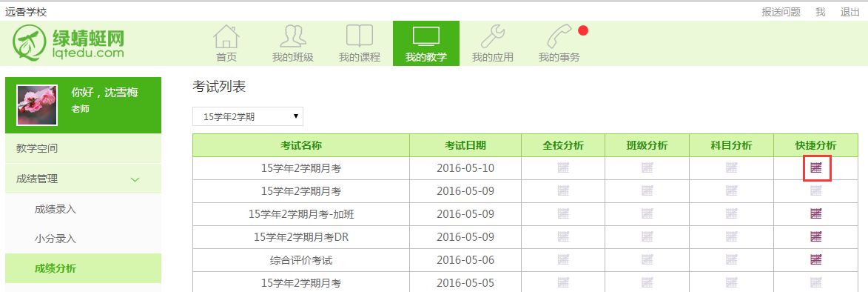The image size is (868, 292).
Task: Click greeting 你好，沈雪梅
Action: (104, 93)
